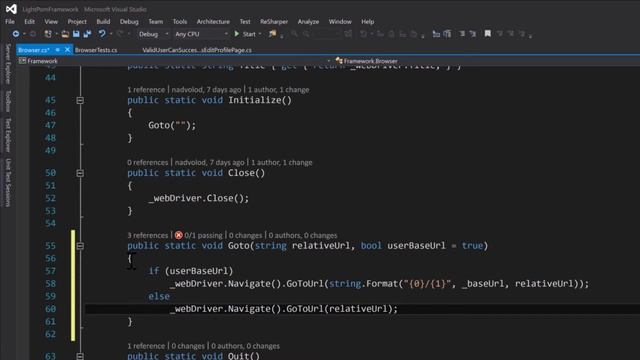Pin the Browser.cs tab

tap(58, 50)
